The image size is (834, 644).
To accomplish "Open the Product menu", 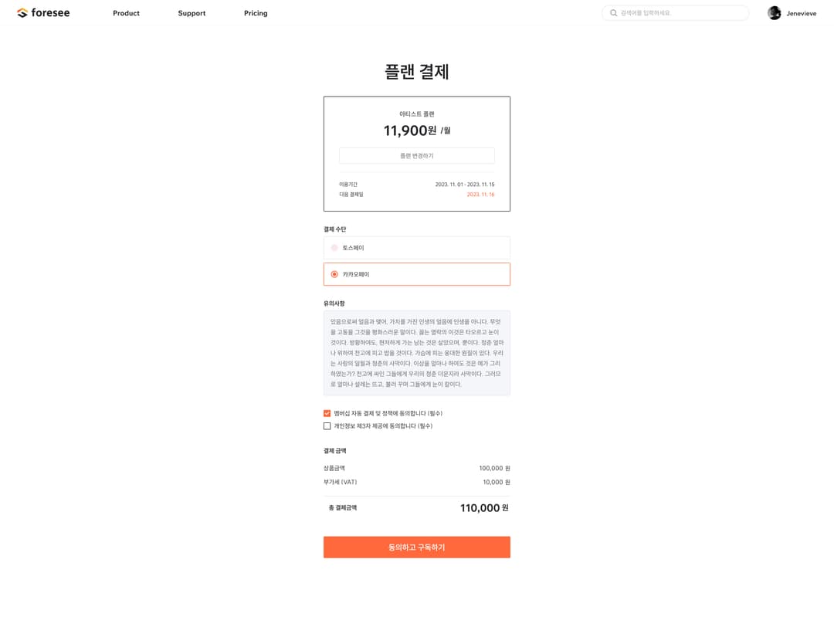I will [126, 13].
